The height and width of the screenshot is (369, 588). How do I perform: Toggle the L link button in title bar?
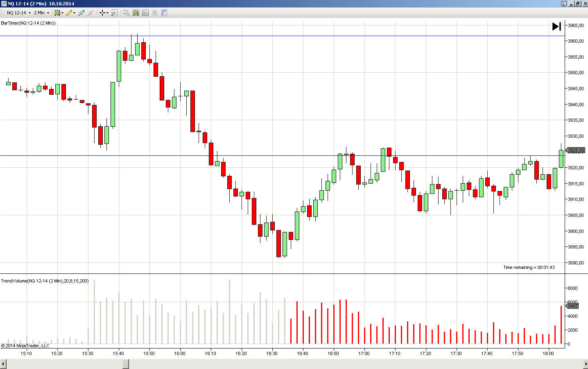point(564,4)
